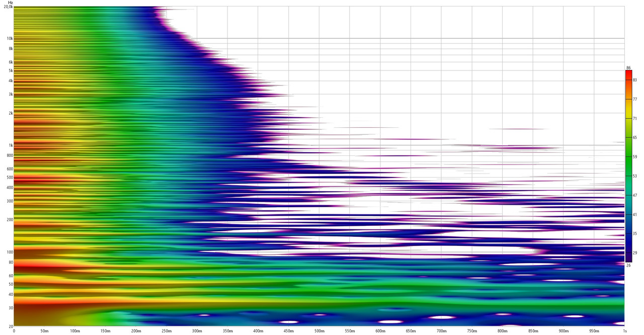644x335 pixels.
Task: Click the 41 color scale value
Action: point(635,215)
